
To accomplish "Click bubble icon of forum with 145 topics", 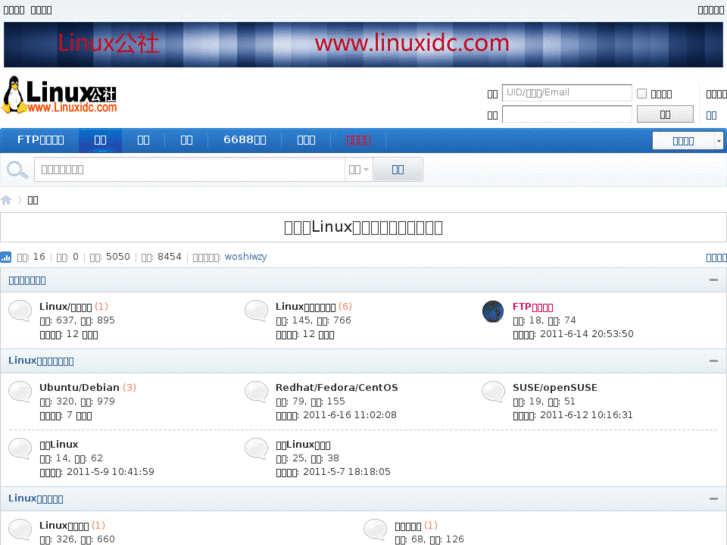I will (x=256, y=311).
